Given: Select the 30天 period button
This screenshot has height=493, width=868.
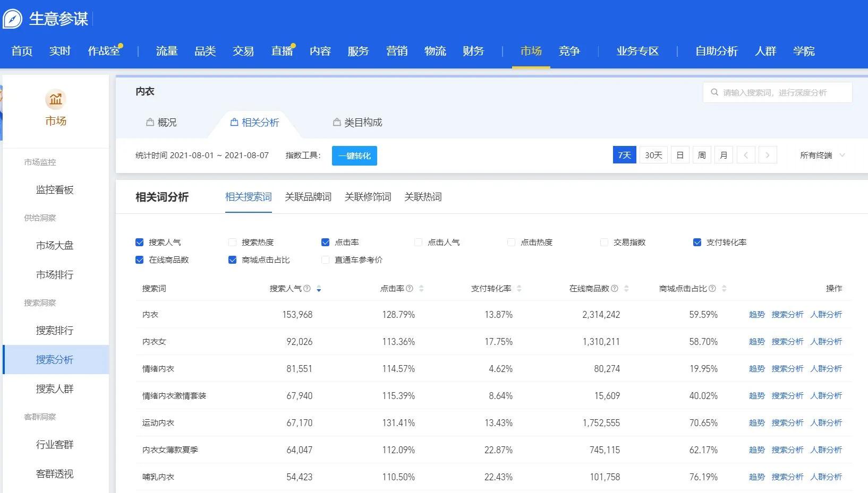Looking at the screenshot, I should point(653,155).
